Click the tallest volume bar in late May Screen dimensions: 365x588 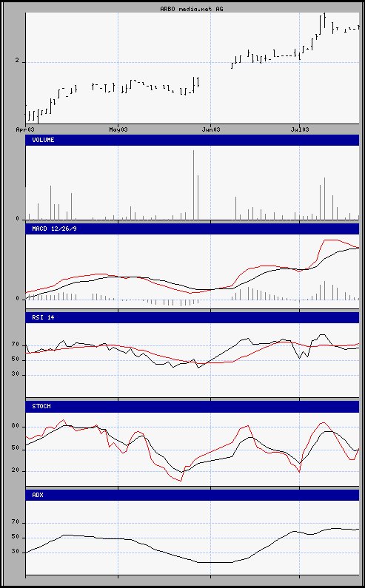pos(194,185)
